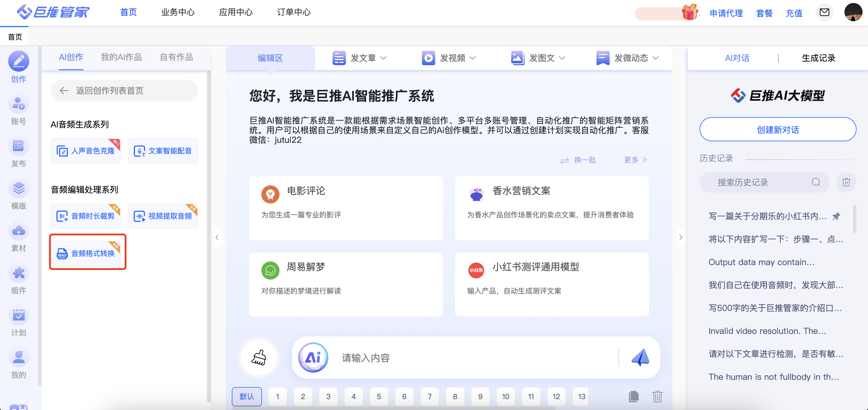
Task: Click the 小红书 red logo icon
Action: [476, 271]
